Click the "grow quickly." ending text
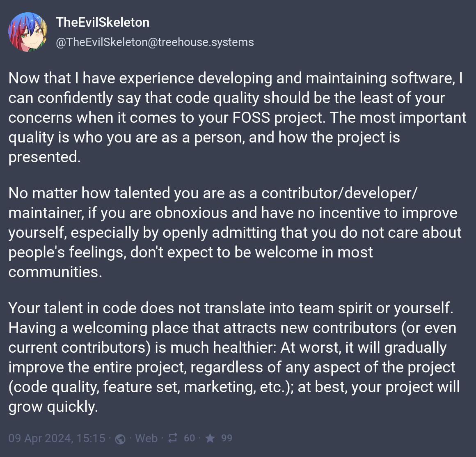This screenshot has height=457, width=476. pyautogui.click(x=53, y=406)
